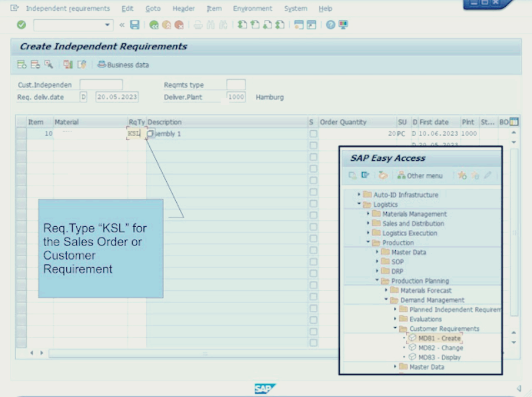This screenshot has height=397, width=532.
Task: Click search help button next to KSL
Action: (x=150, y=133)
